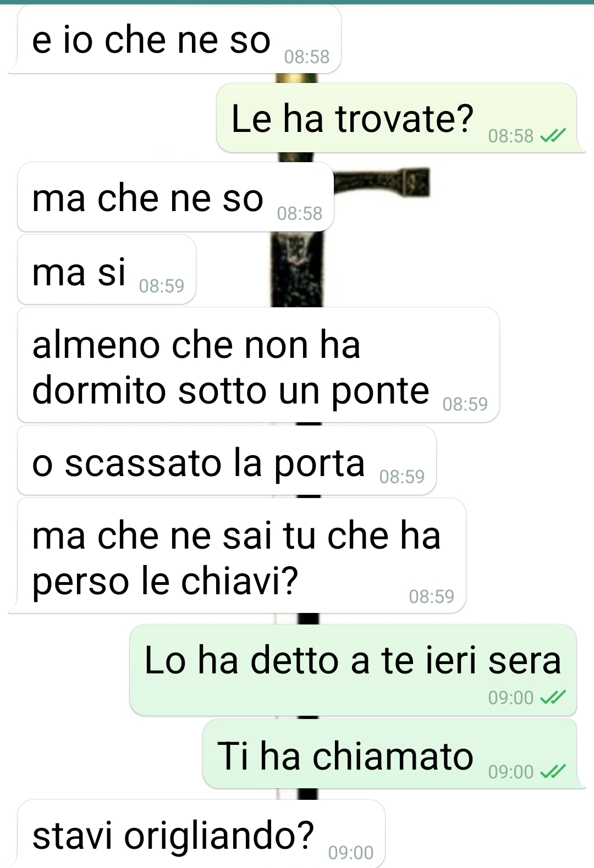This screenshot has height=868, width=594.
Task: Select 'almeno che non ha dormito sotto un ponte' message
Action: pyautogui.click(x=258, y=365)
